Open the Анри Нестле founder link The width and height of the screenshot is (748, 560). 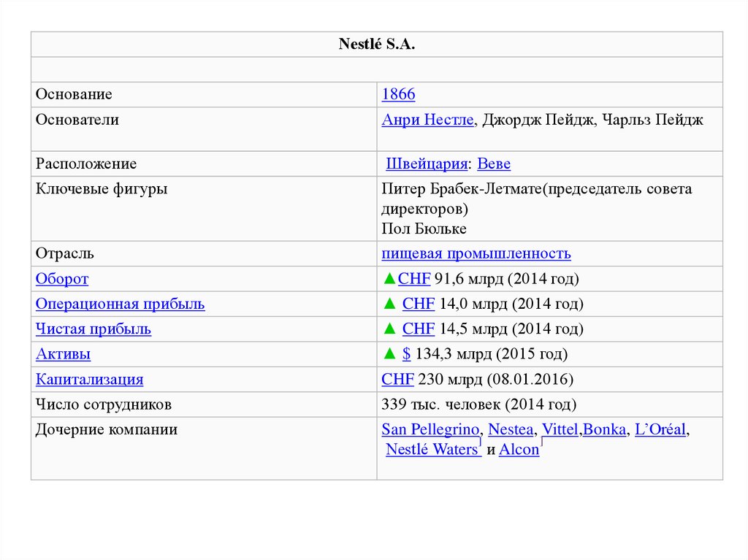click(428, 120)
